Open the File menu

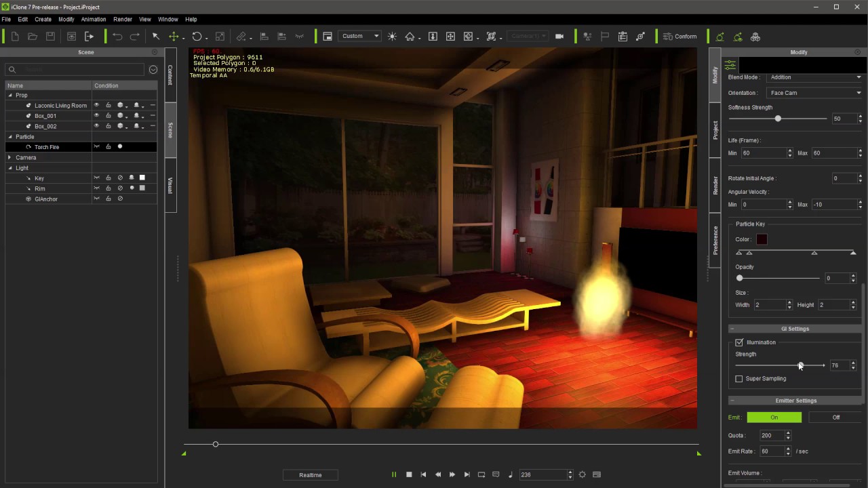point(6,20)
